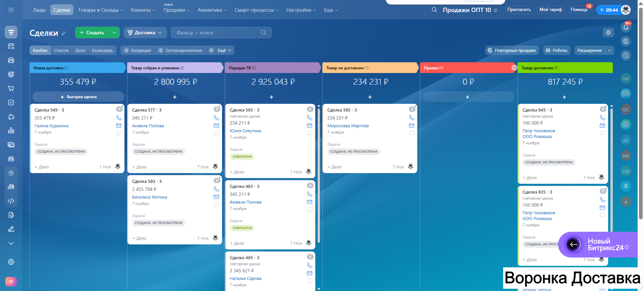This screenshot has width=644, height=291.
Task: Open the Роботы button
Action: [x=557, y=50]
